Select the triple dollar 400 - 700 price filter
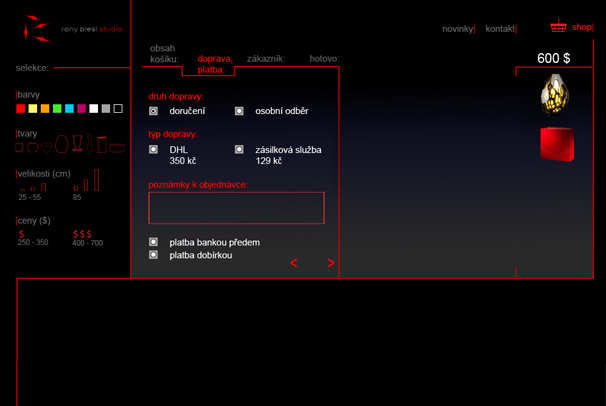606x406 pixels. 82,233
